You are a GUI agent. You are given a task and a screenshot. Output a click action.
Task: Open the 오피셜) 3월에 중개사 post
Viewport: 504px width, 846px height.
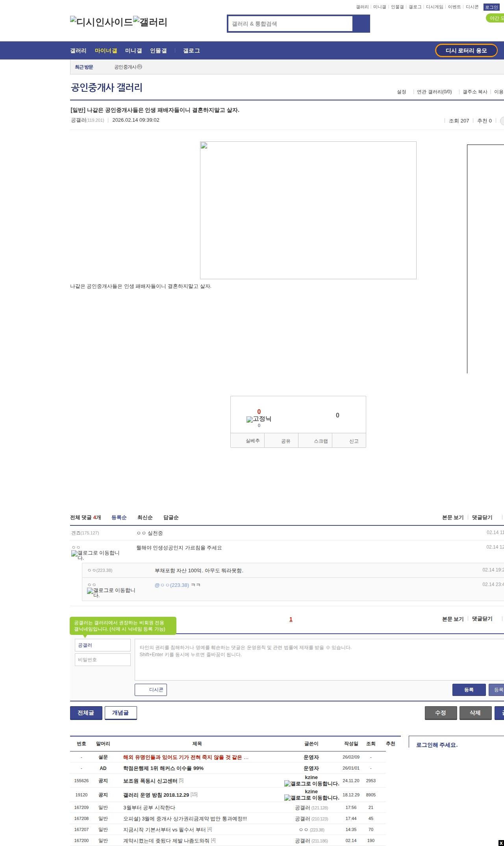pyautogui.click(x=185, y=818)
